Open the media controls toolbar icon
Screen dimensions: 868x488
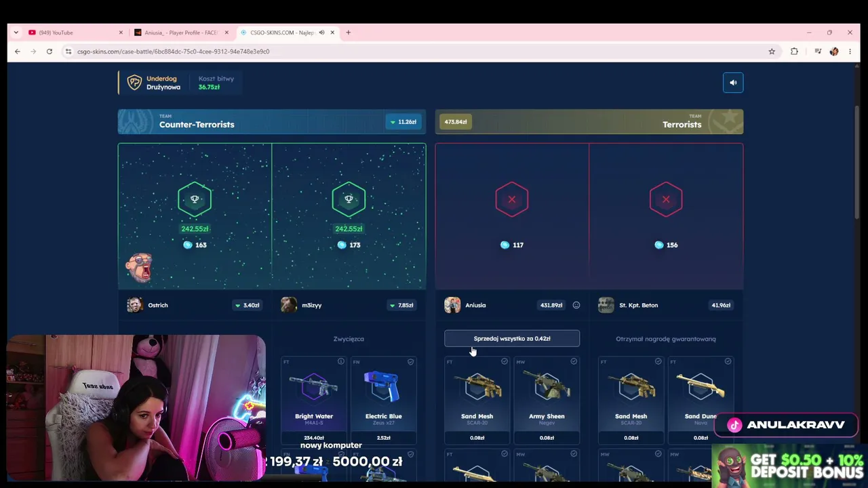(x=818, y=52)
